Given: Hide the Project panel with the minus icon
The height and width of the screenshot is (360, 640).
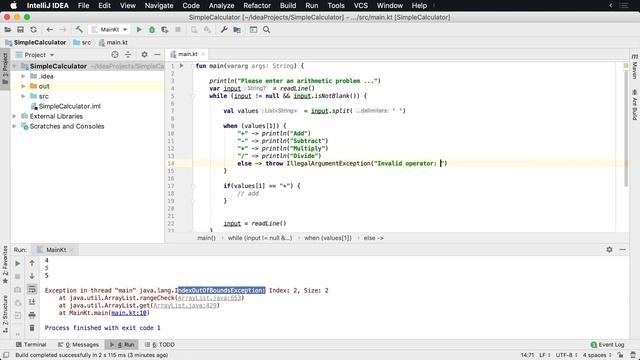Looking at the screenshot, I should (x=157, y=54).
